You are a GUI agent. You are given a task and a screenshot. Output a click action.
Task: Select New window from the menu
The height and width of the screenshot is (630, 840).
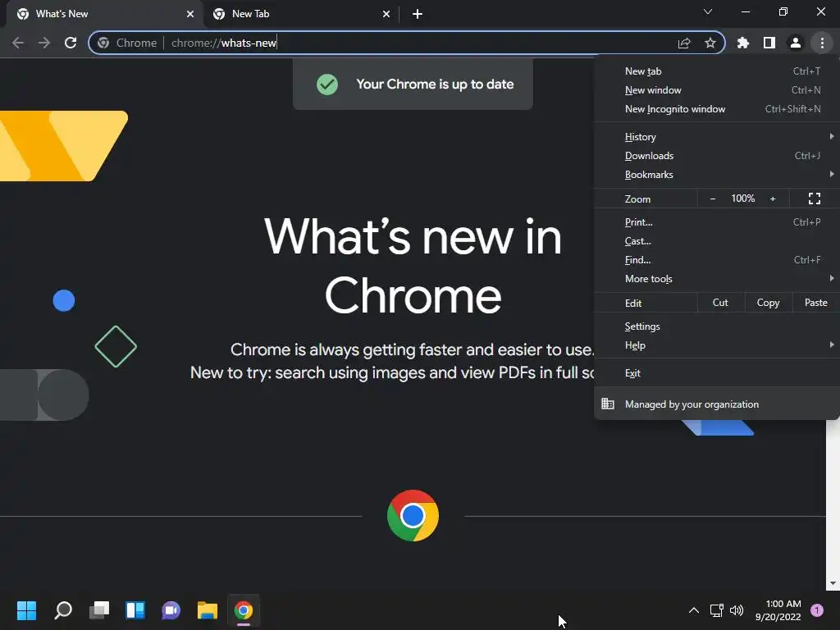click(717, 90)
